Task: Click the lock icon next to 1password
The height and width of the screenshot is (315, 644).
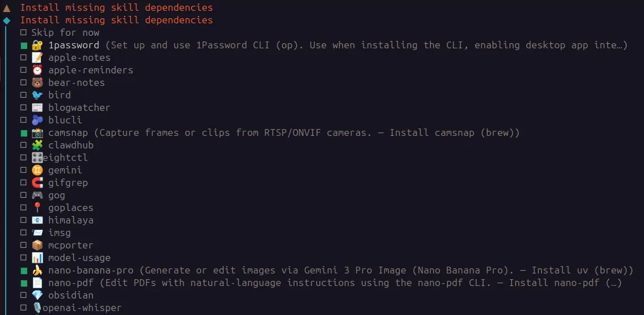Action: [x=37, y=45]
